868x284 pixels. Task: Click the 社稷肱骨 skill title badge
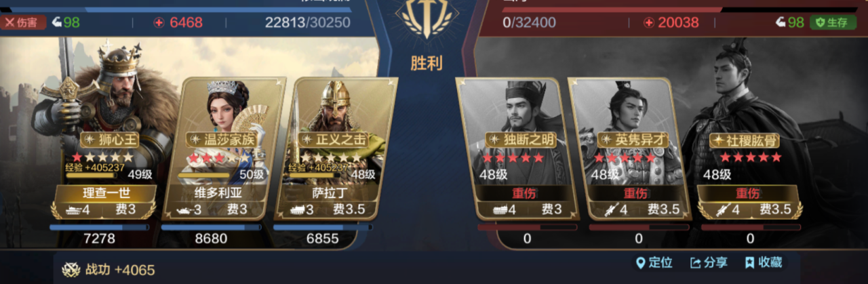point(744,140)
